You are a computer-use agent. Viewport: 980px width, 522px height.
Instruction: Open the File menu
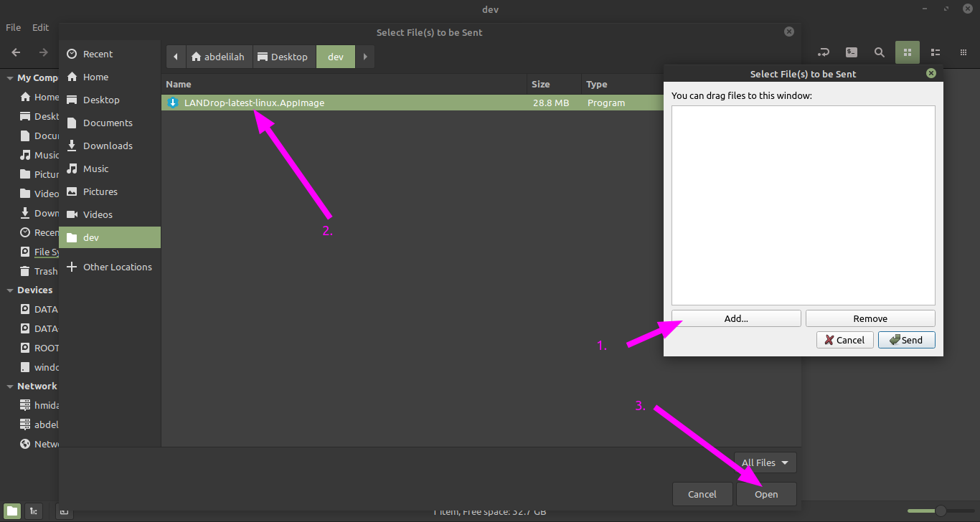[x=13, y=27]
